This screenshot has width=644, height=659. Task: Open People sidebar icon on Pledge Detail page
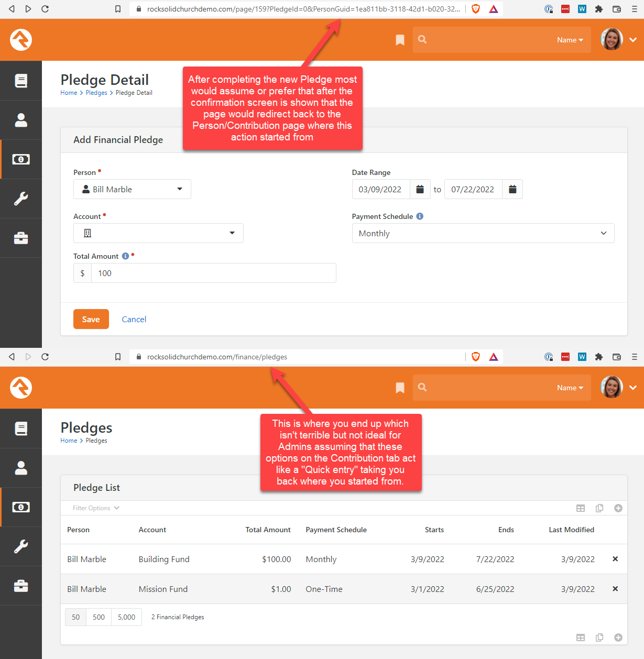click(x=21, y=120)
